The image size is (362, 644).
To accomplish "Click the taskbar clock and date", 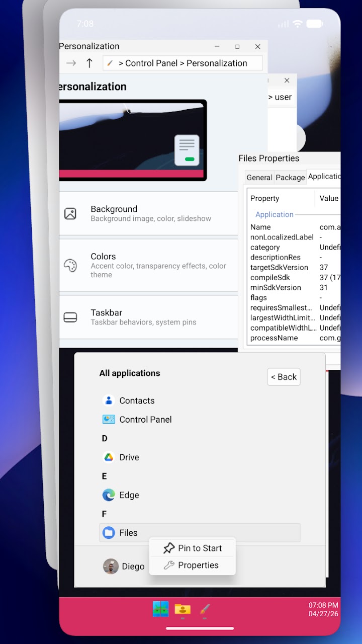I will 323,610.
